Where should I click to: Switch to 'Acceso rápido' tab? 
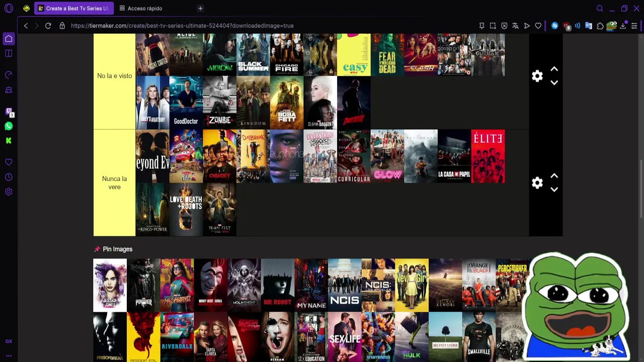[x=141, y=9]
